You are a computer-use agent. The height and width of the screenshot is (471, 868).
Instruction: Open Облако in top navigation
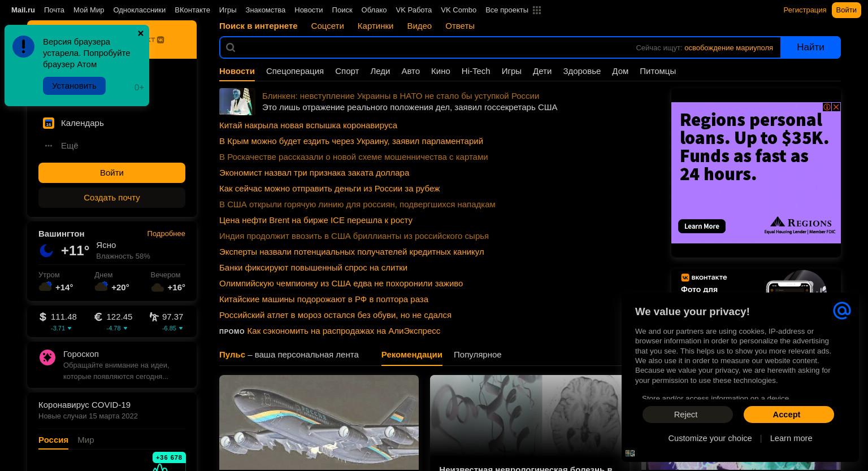[374, 10]
